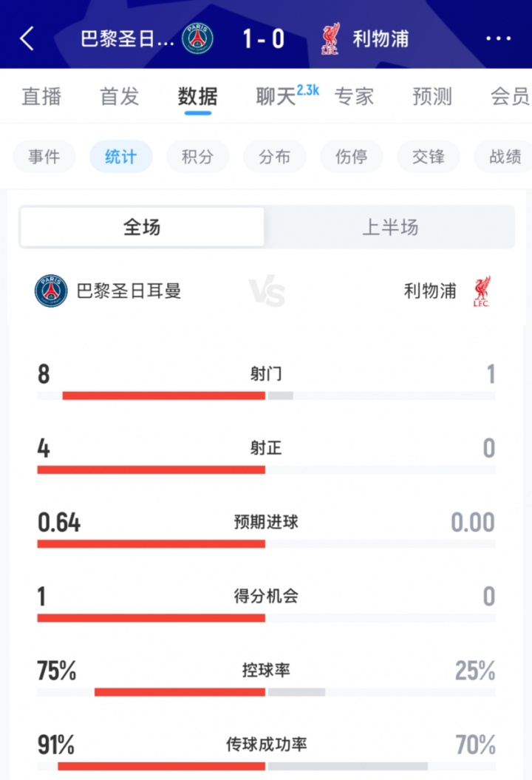This screenshot has width=532, height=780.
Task: Switch to the 上半场 first-half segment
Action: tap(389, 227)
